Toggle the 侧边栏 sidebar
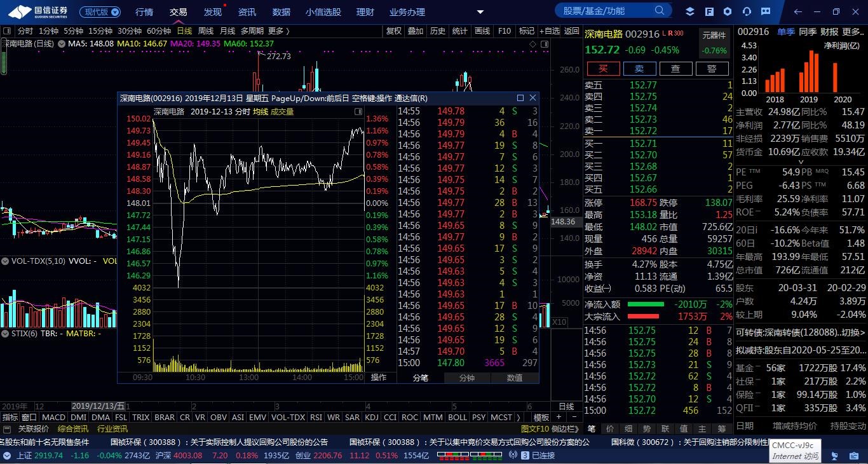868x464 pixels. pos(565,429)
